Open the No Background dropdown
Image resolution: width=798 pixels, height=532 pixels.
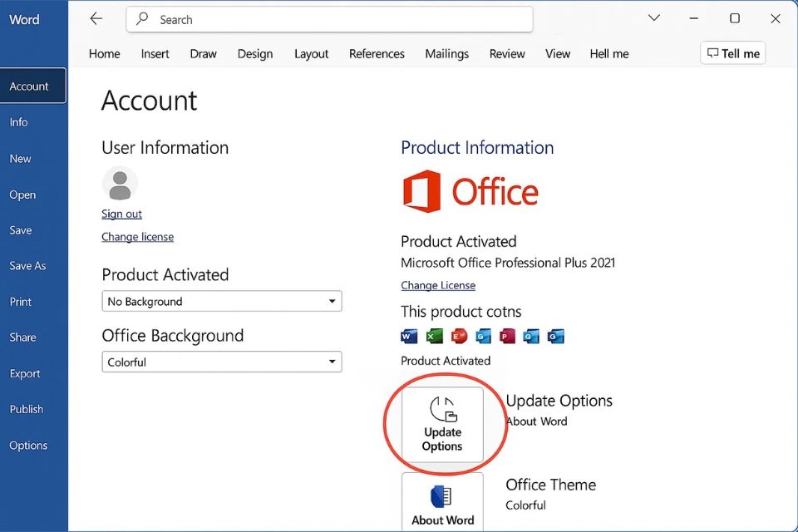click(220, 301)
